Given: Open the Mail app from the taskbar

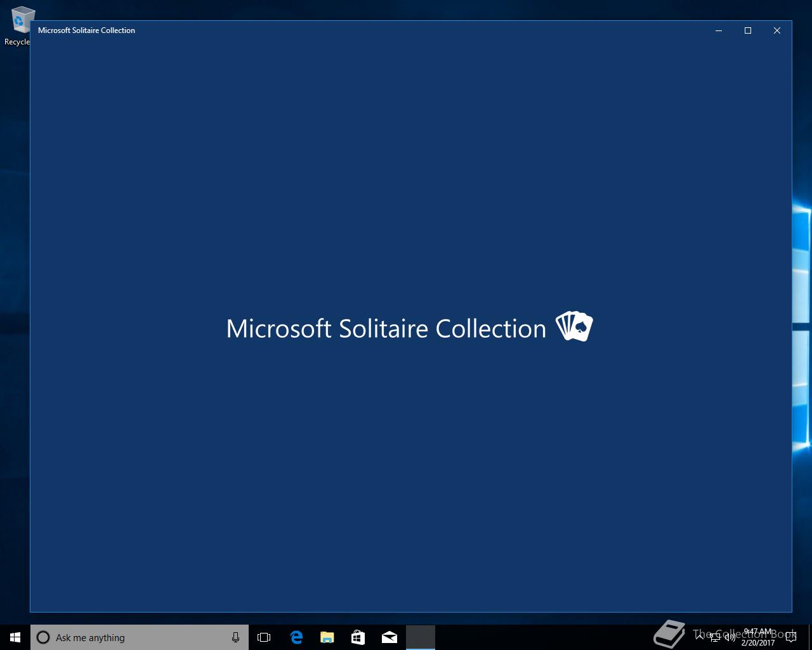Looking at the screenshot, I should pyautogui.click(x=390, y=637).
